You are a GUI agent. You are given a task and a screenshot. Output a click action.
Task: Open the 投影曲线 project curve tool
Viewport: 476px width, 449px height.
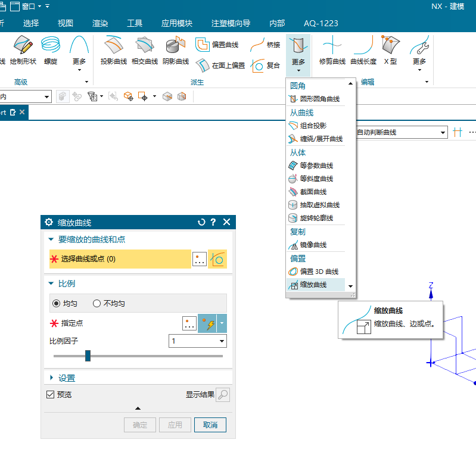pos(114,50)
